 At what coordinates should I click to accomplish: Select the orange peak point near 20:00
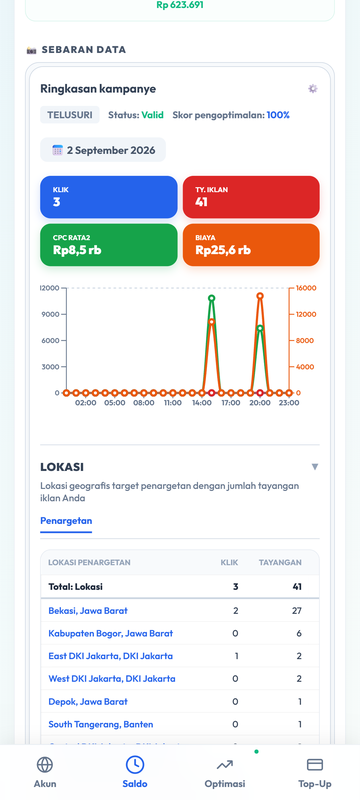click(260, 296)
